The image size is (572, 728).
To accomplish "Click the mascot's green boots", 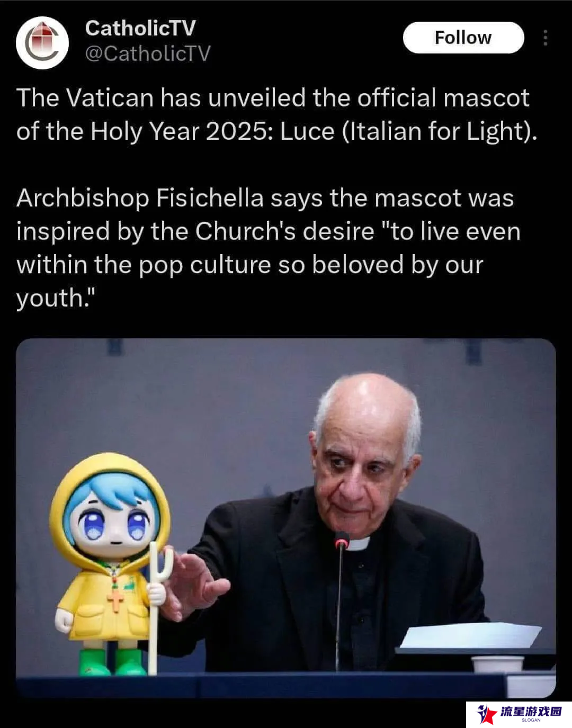I will pos(113,662).
